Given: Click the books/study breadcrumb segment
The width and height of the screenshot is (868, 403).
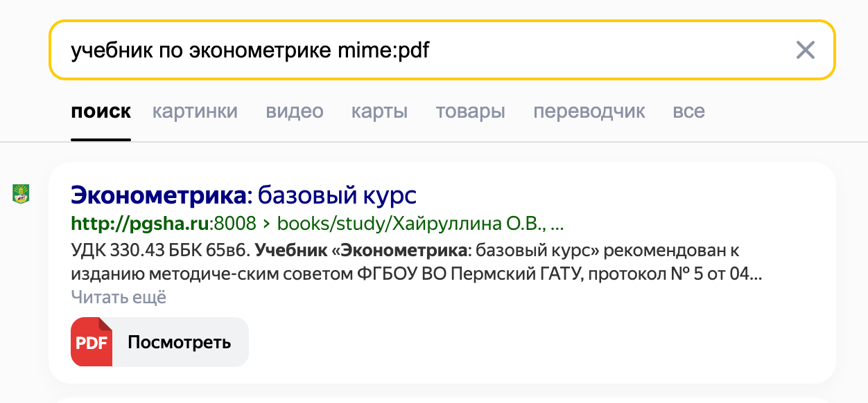Looking at the screenshot, I should pos(332,224).
